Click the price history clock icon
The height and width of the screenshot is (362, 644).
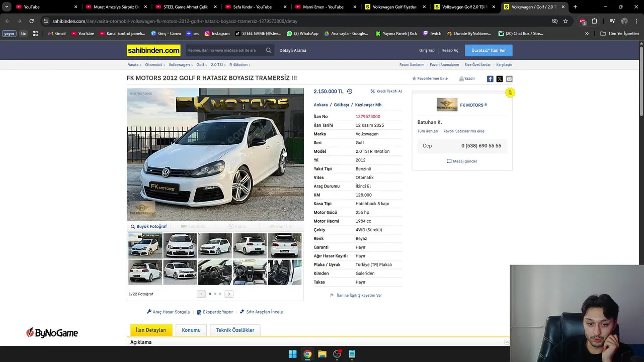pyautogui.click(x=350, y=92)
